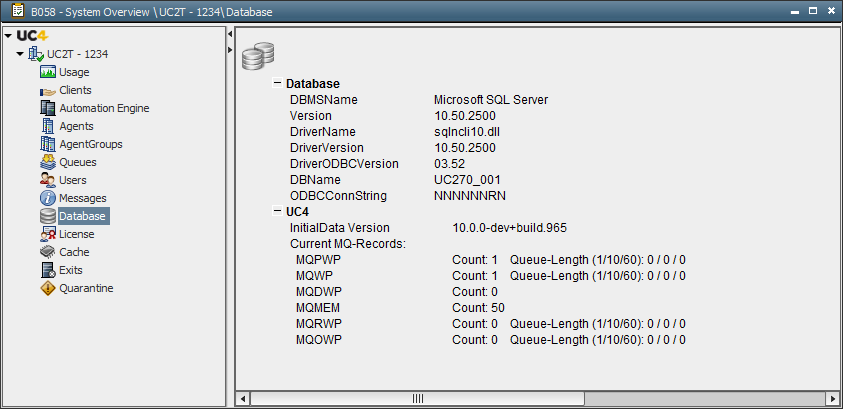
Task: Click the MQOWP record label
Action: (319, 340)
